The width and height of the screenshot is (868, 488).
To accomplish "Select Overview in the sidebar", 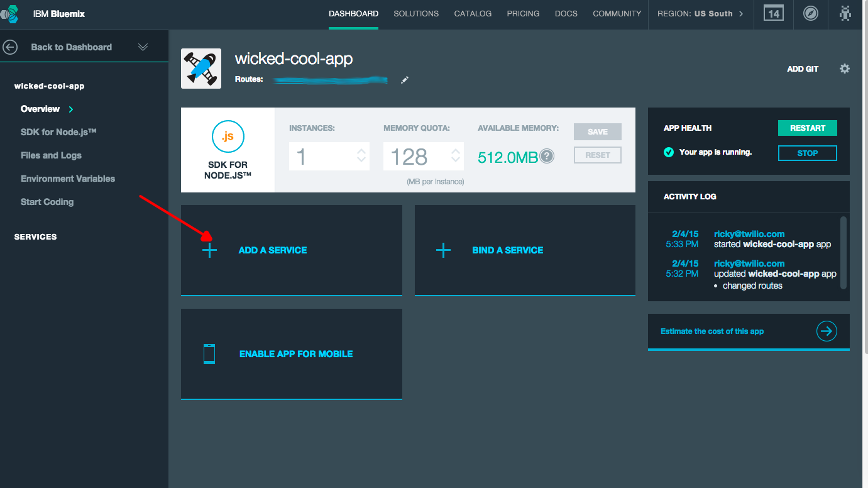I will [40, 109].
